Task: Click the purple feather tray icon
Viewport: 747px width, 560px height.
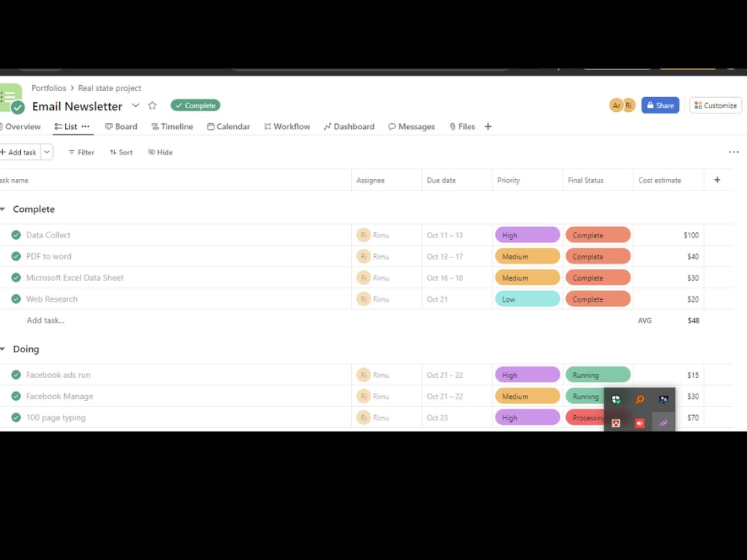Action: coord(663,423)
